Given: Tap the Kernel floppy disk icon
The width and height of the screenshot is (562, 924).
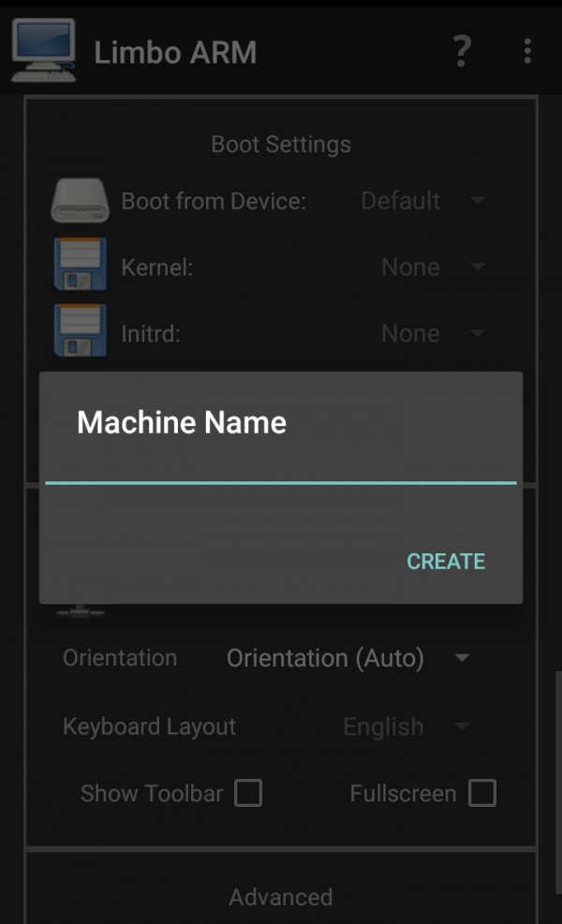Looking at the screenshot, I should [81, 264].
